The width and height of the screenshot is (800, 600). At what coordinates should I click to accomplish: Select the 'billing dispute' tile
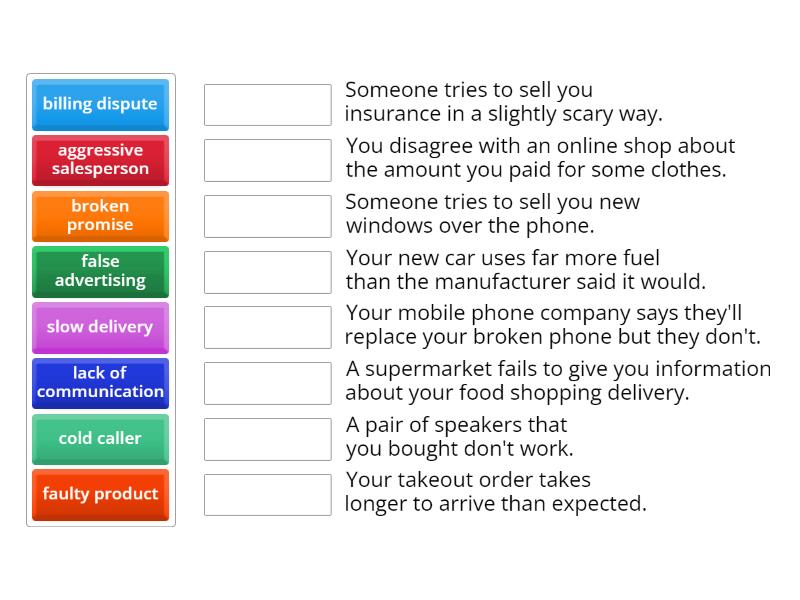(x=100, y=104)
